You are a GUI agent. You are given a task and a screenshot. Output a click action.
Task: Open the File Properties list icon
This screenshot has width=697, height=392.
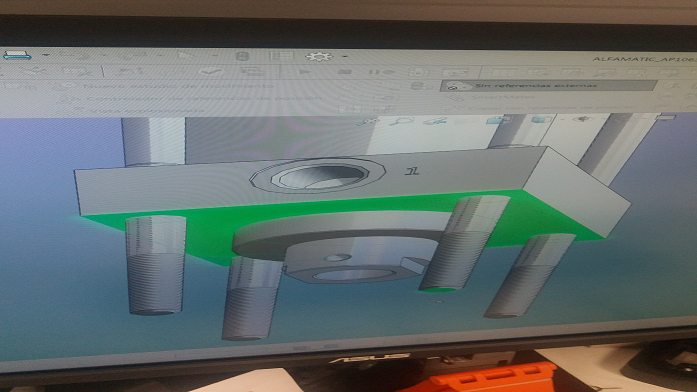(x=281, y=56)
